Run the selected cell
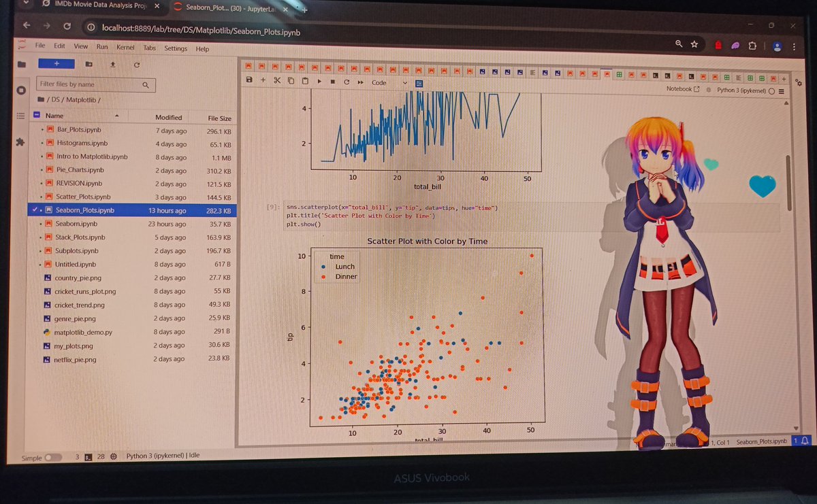817x504 pixels. point(319,82)
